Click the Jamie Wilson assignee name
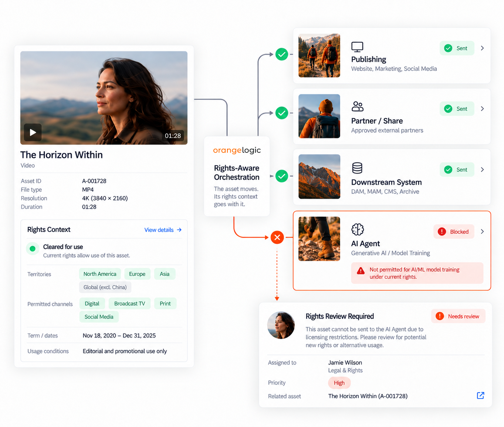The width and height of the screenshot is (504, 427). click(345, 363)
